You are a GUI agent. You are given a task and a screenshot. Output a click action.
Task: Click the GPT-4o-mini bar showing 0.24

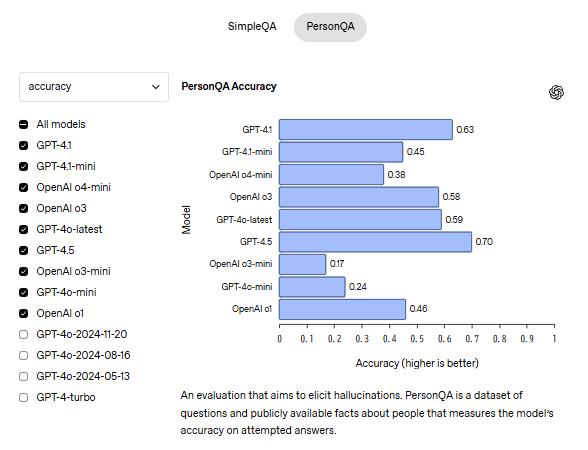[312, 287]
